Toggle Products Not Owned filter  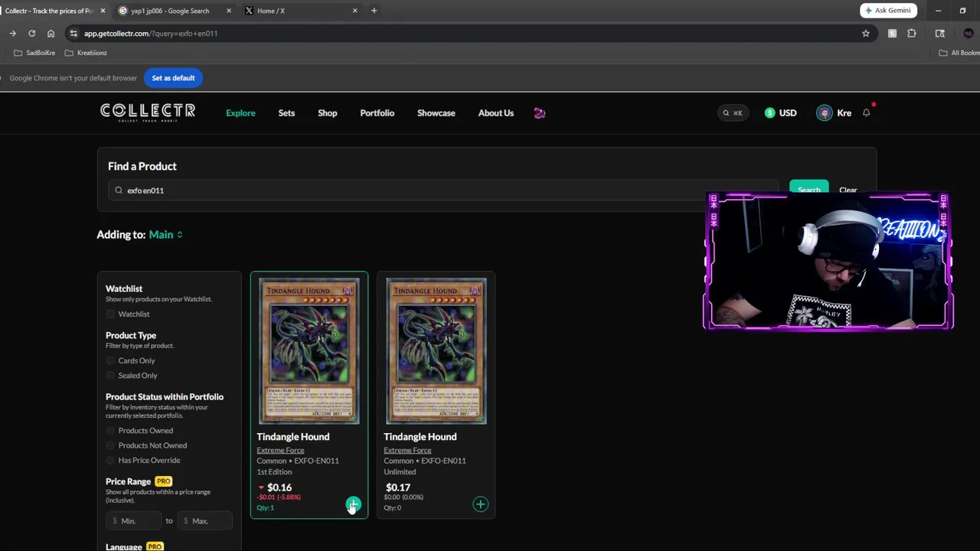pos(111,445)
